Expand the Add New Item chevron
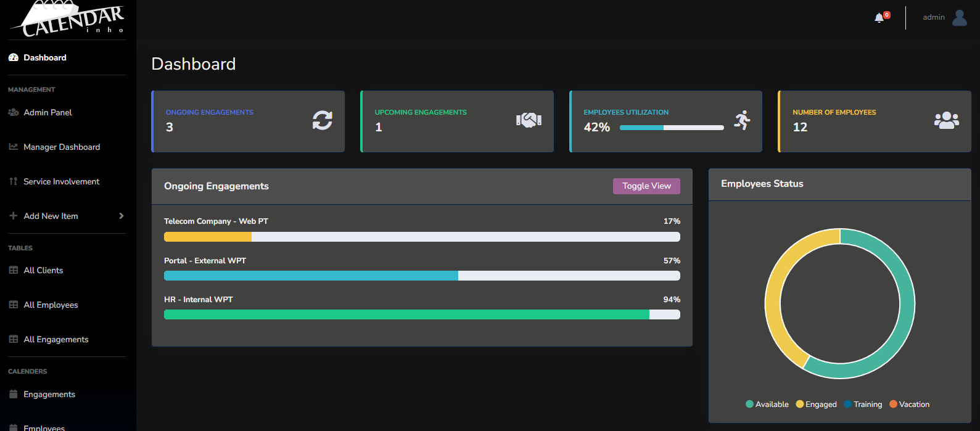Viewport: 980px width, 431px height. [x=121, y=216]
